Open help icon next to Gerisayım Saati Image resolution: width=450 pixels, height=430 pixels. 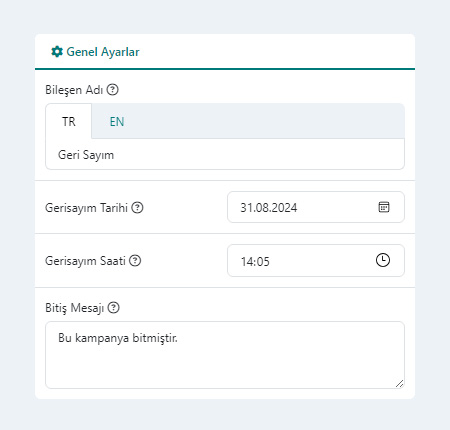135,260
